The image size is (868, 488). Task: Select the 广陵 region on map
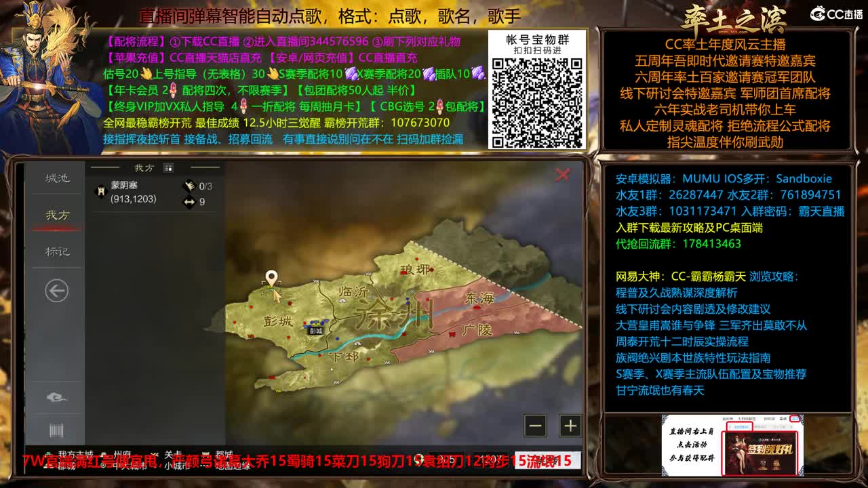point(477,330)
